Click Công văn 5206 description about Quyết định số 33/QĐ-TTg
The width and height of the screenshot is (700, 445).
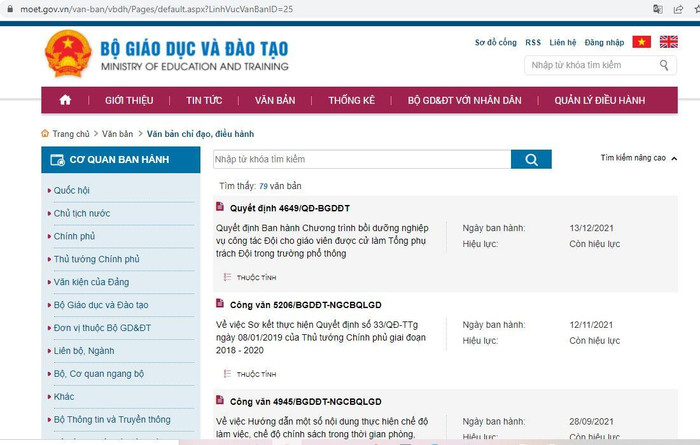click(321, 337)
